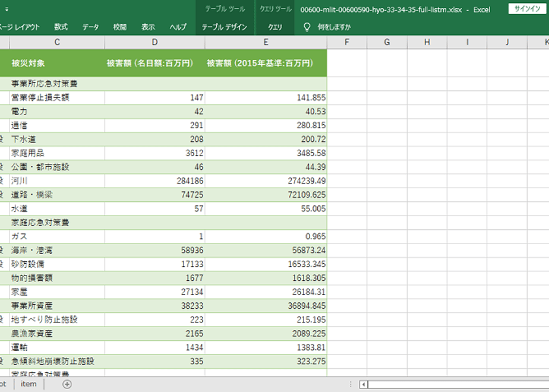Click the 被災対象 header cell
The image size is (549, 392).
(x=57, y=63)
